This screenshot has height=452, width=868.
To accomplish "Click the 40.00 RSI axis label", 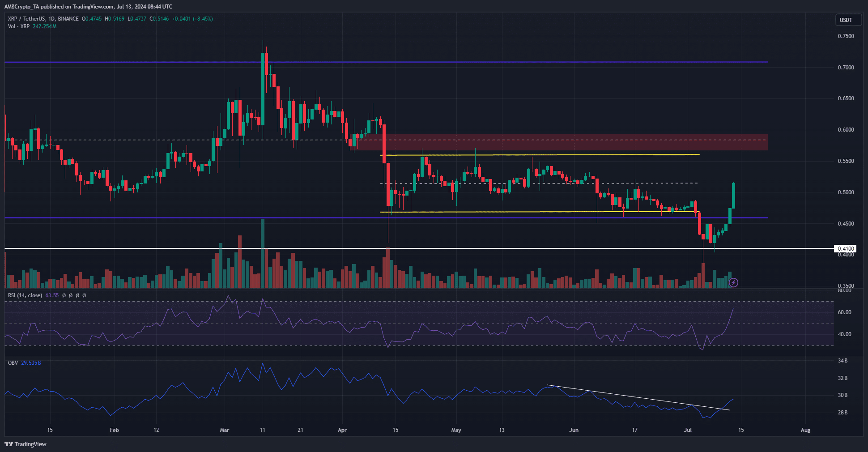I will point(844,334).
